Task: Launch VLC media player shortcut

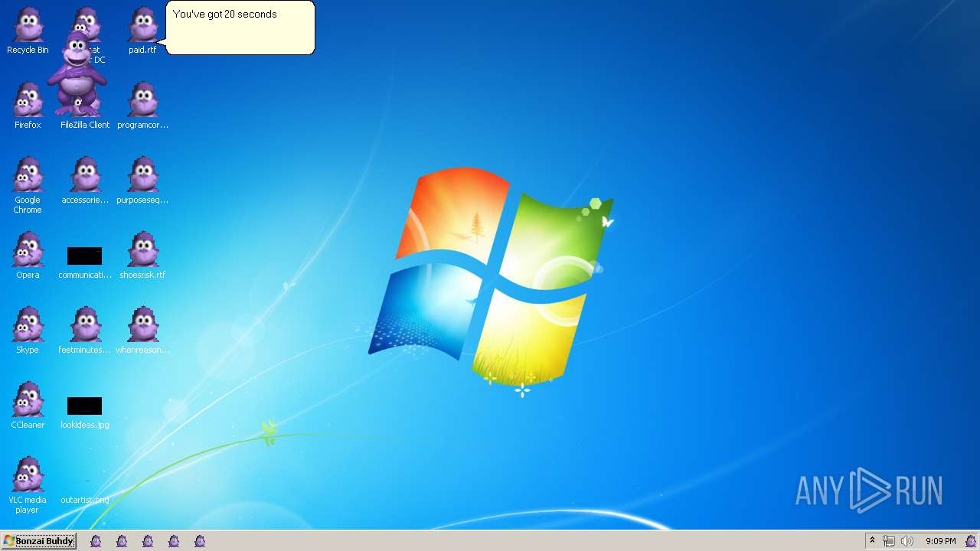Action: 28,486
